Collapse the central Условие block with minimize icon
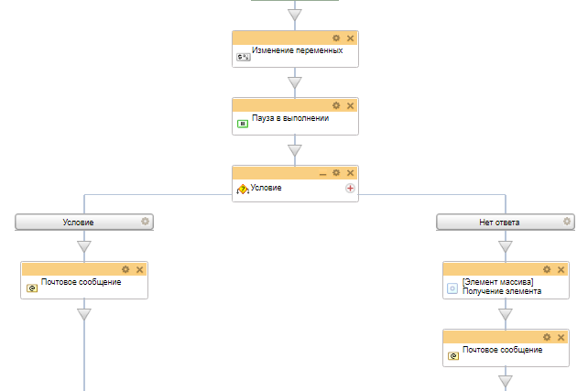This screenshot has width=588, height=391. tap(322, 173)
